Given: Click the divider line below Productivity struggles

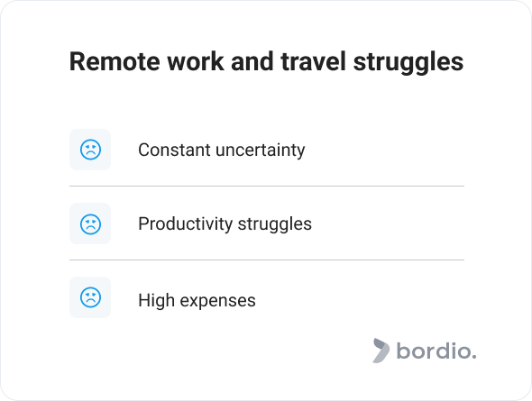Looking at the screenshot, I should (267, 260).
